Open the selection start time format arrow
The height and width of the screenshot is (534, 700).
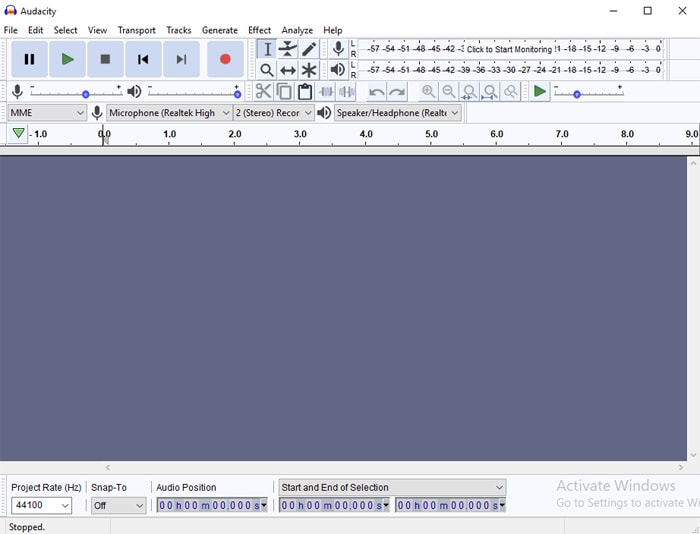coord(386,505)
